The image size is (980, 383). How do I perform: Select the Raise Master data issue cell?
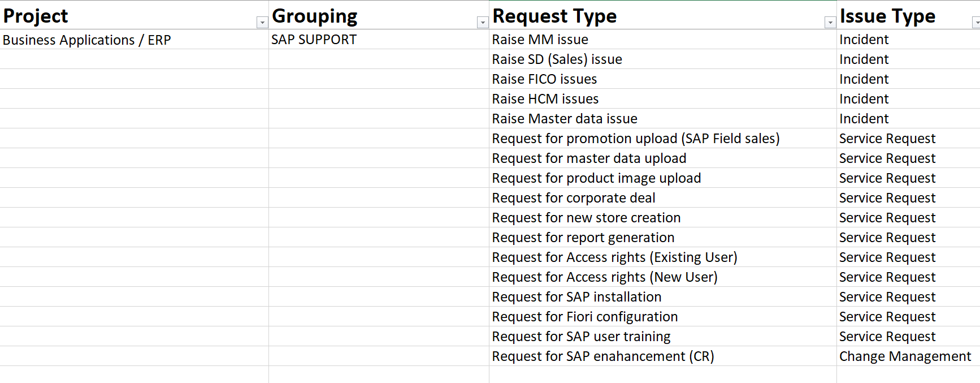coord(662,119)
